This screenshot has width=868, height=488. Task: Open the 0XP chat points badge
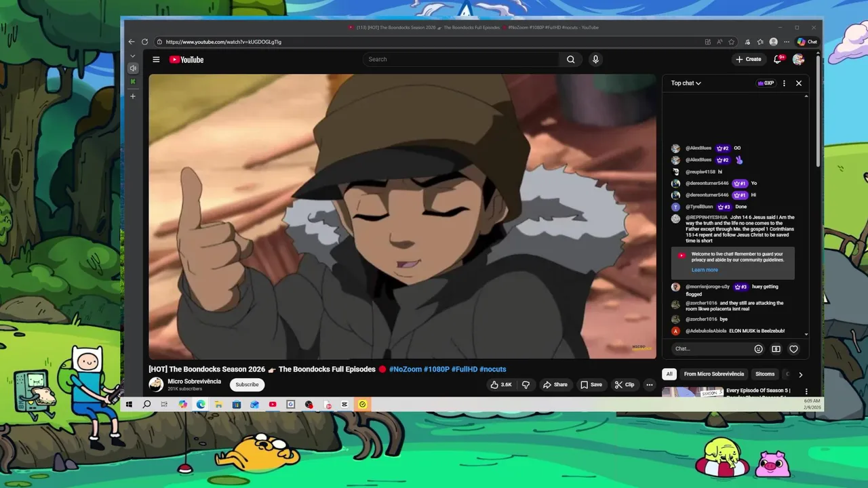[766, 83]
